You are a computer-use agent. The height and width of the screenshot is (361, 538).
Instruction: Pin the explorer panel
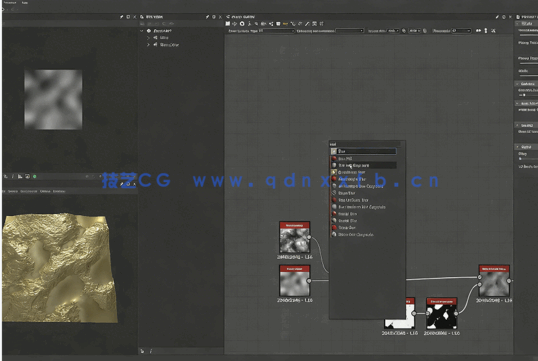pyautogui.click(x=207, y=16)
